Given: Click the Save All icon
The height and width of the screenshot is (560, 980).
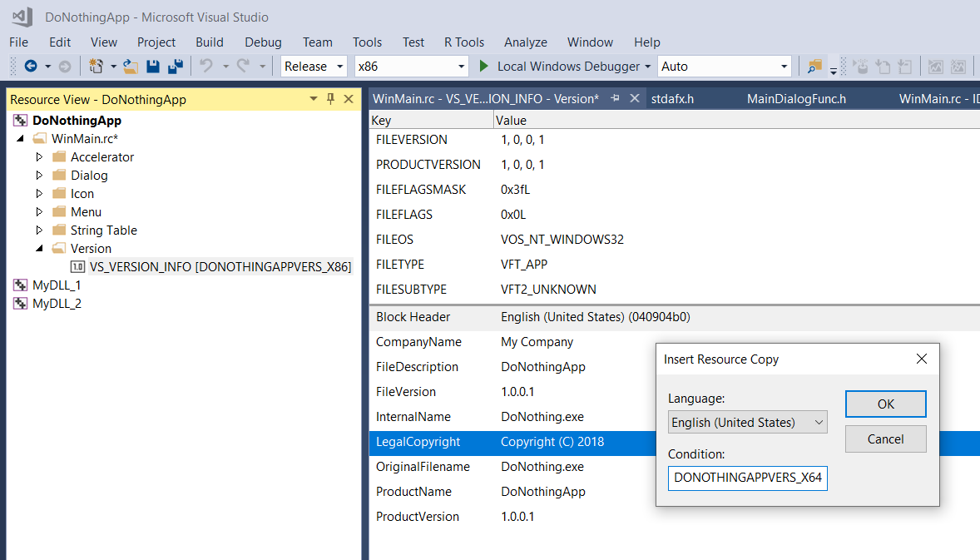Looking at the screenshot, I should pos(176,67).
